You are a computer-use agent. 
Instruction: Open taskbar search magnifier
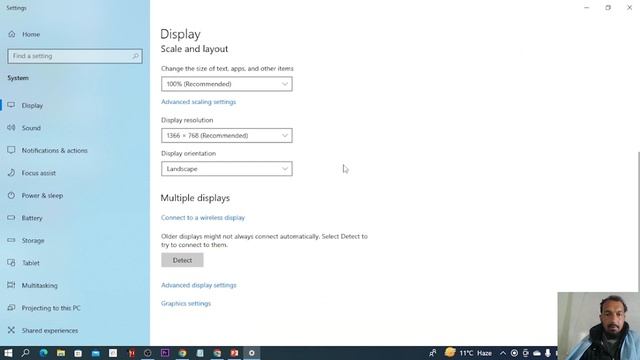[x=25, y=353]
